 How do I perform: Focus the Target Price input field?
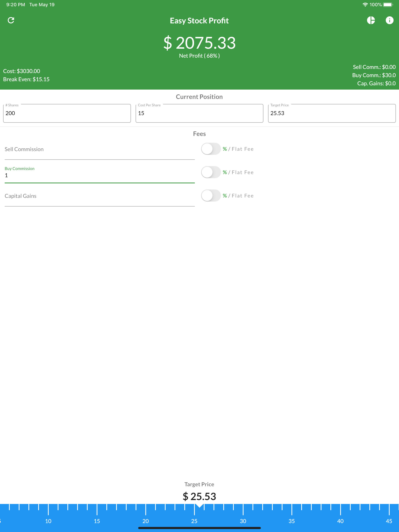tap(332, 113)
